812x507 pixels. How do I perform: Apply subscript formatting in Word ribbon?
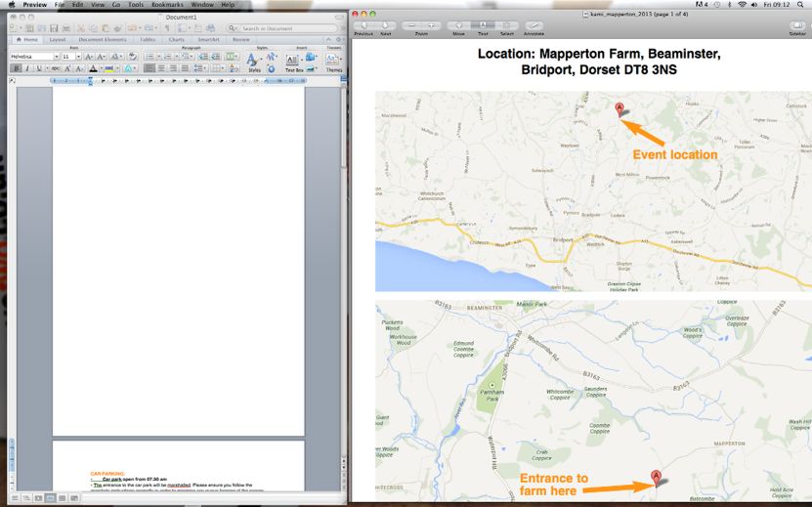(x=79, y=68)
